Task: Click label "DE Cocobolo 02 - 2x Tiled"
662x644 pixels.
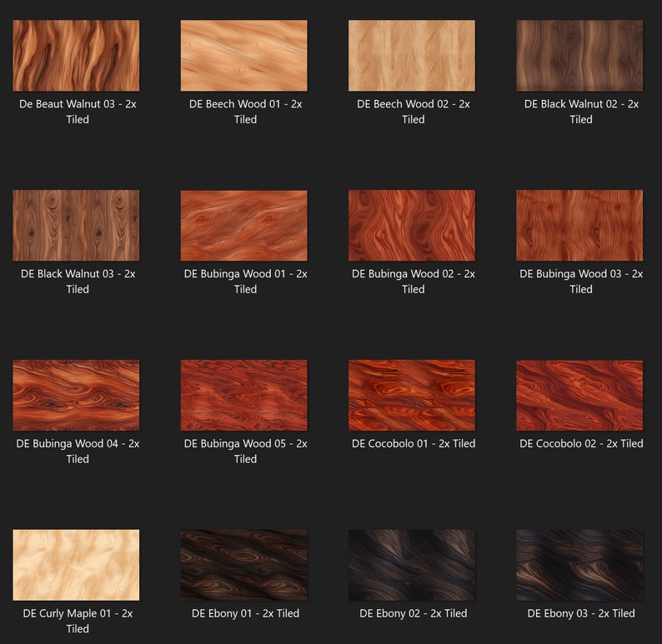Action: (581, 444)
